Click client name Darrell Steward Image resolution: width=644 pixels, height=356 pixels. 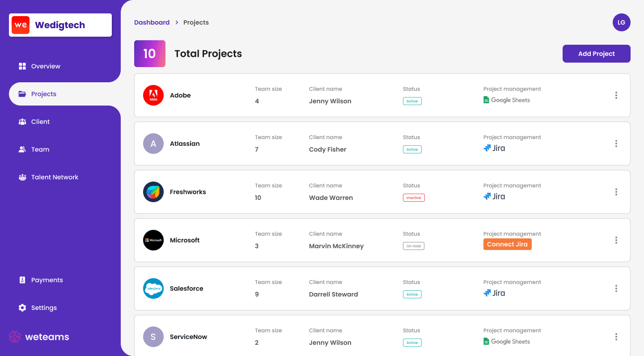click(334, 294)
